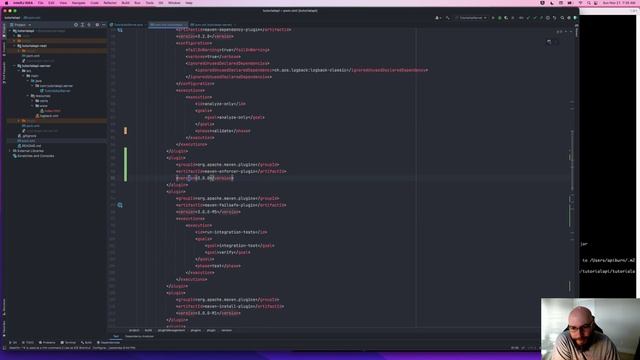Switch to pom.xml (tutorialapi-server) editor tab

(211, 25)
